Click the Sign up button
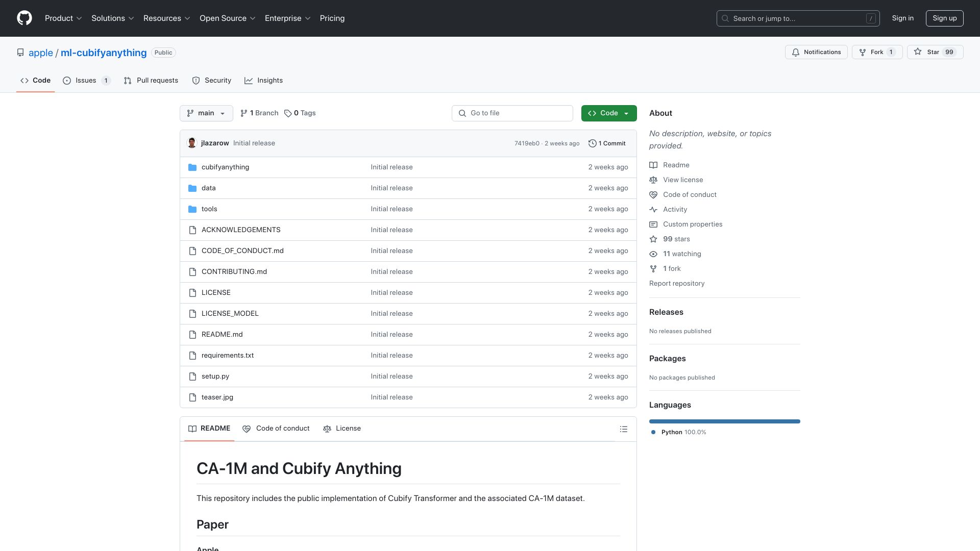The image size is (980, 551). tap(944, 18)
